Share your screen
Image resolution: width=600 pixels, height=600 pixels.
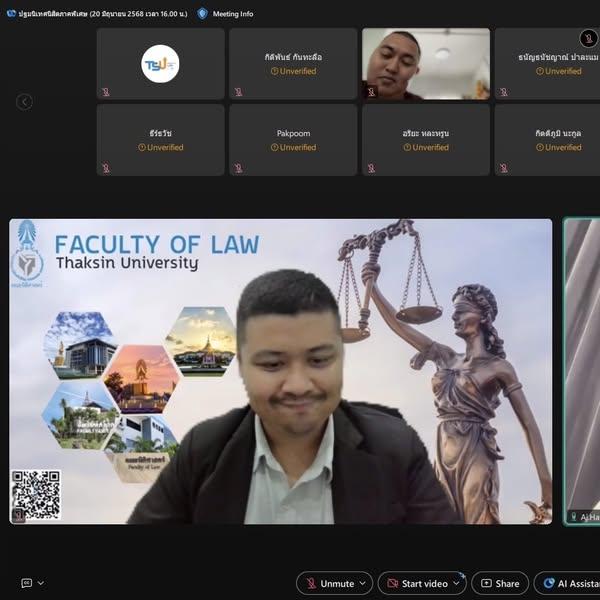click(500, 584)
